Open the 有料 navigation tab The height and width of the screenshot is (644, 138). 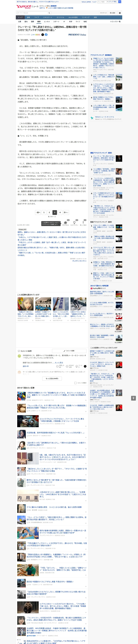pos(95,17)
